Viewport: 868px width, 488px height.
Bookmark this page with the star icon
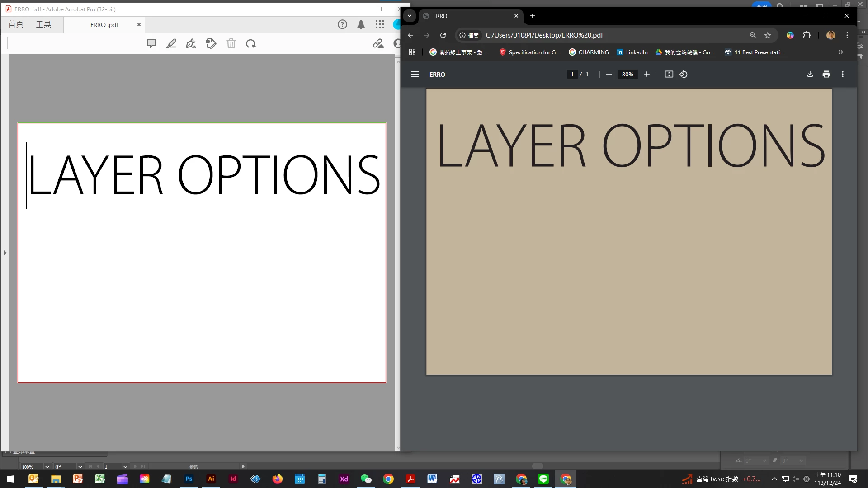(x=768, y=35)
